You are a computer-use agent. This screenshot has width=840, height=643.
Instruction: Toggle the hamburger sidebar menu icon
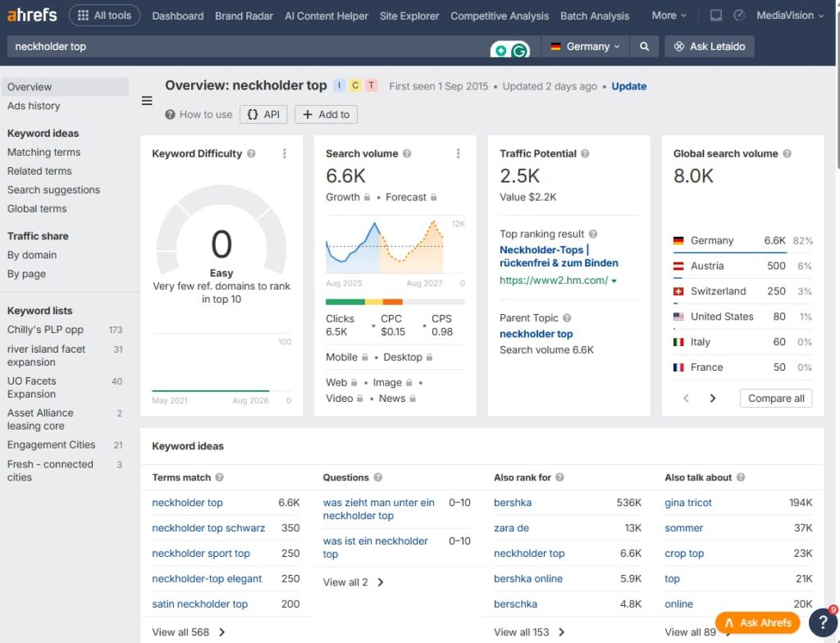(x=147, y=101)
